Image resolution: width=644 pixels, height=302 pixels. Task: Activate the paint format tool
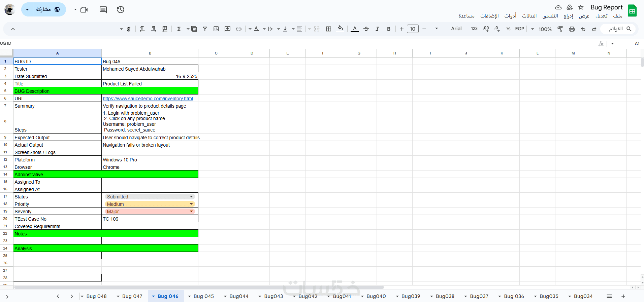coord(560,29)
